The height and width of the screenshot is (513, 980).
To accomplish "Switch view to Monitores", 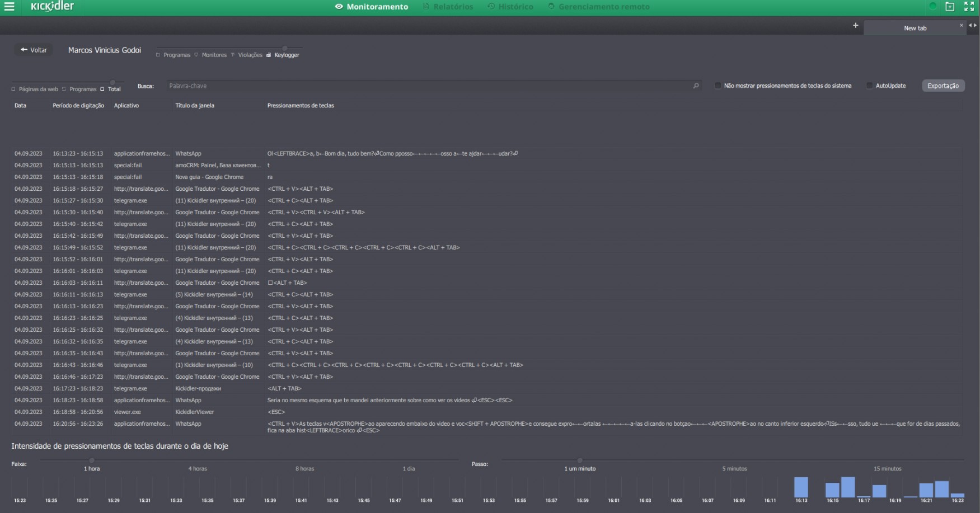I will (210, 55).
